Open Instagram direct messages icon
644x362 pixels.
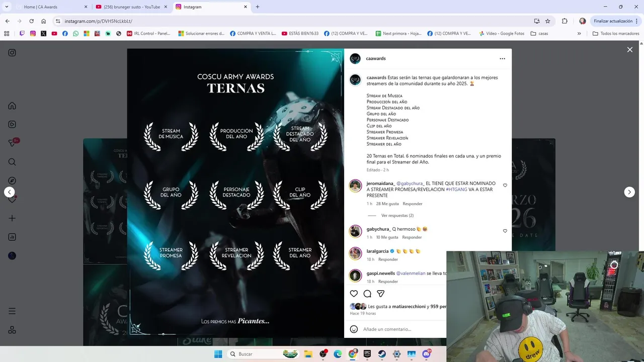(12, 143)
